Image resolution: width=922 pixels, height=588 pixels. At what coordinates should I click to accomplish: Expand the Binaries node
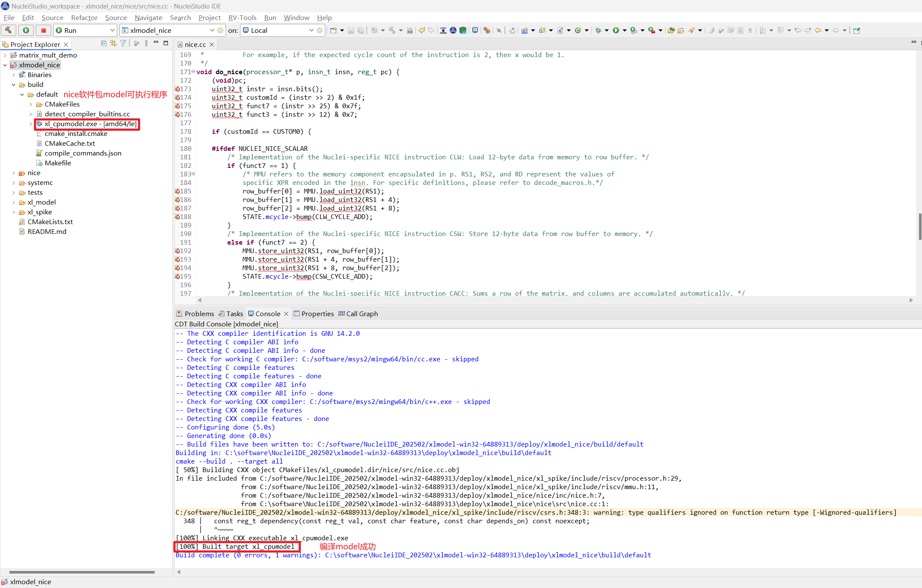pos(14,75)
